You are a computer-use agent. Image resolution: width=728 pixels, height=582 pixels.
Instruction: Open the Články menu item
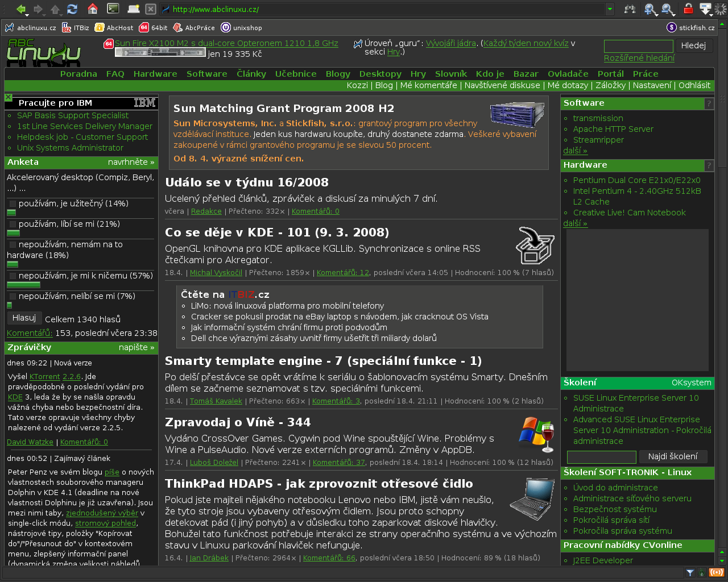[x=251, y=74]
